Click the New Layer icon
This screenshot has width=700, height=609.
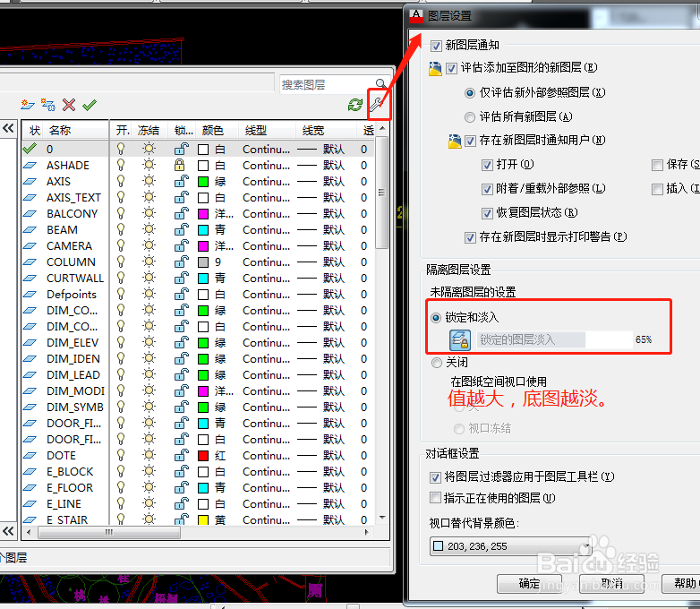pos(28,105)
